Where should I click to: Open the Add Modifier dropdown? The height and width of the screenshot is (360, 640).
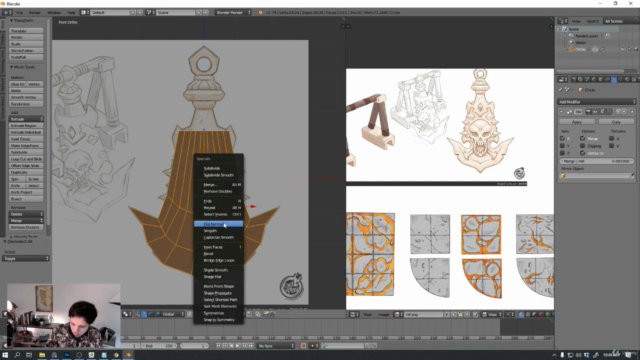click(x=596, y=102)
